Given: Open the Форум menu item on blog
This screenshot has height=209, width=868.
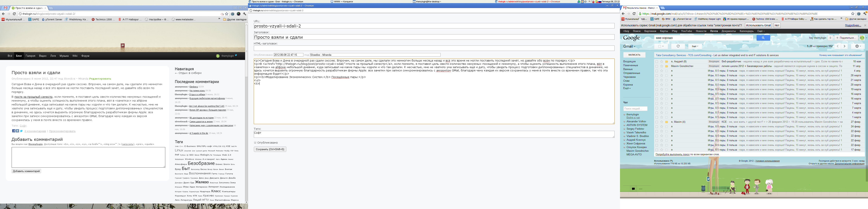Looking at the screenshot, I should [x=85, y=56].
